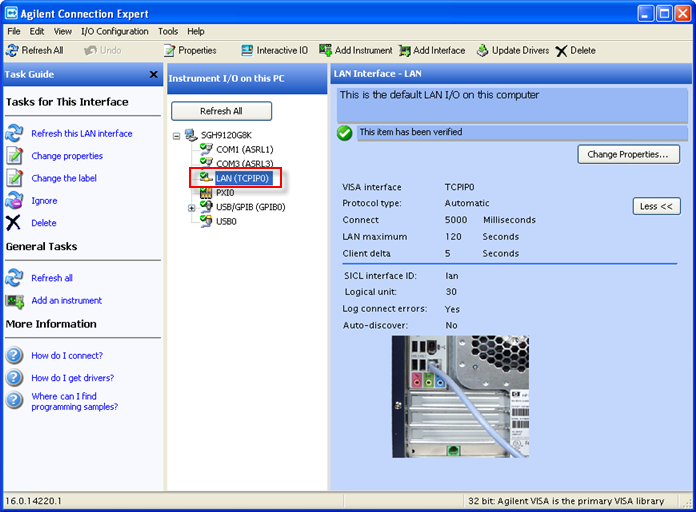Click help icon beside How do I connect
This screenshot has height=512, width=696.
click(x=14, y=355)
